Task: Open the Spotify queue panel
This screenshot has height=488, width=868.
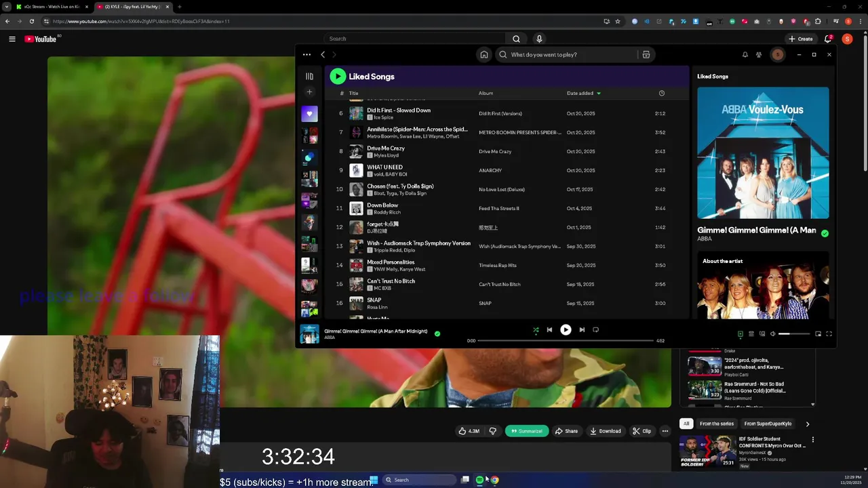Action: [751, 333]
